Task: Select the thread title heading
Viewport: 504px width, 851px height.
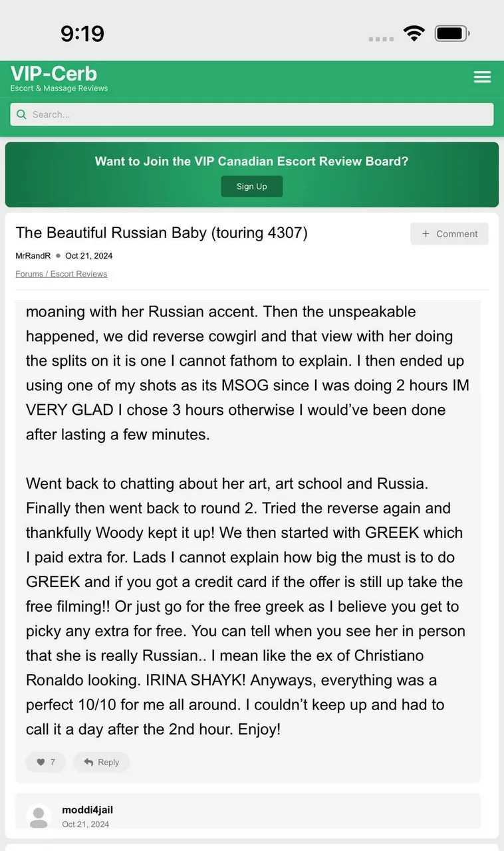Action: point(161,233)
